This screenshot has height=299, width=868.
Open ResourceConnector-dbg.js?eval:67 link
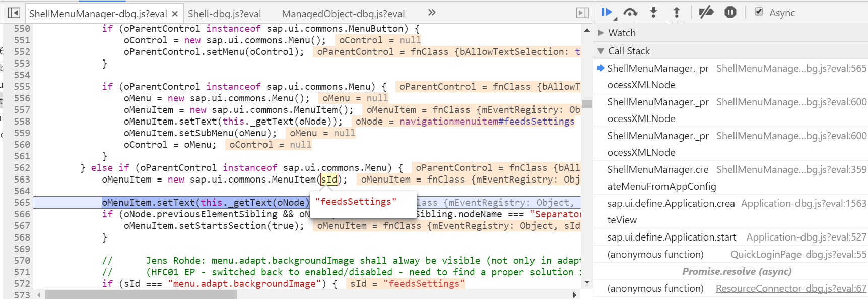point(791,288)
